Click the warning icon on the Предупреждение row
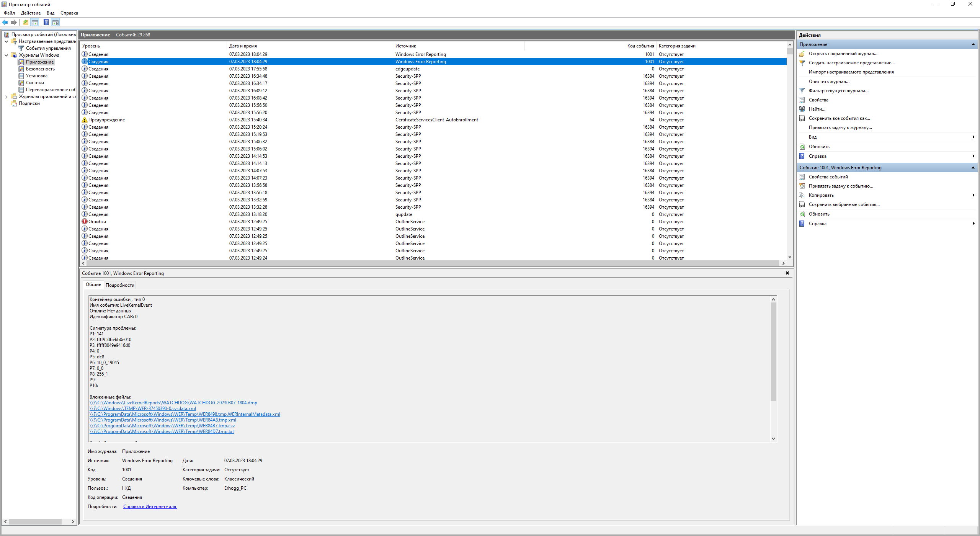 (85, 120)
